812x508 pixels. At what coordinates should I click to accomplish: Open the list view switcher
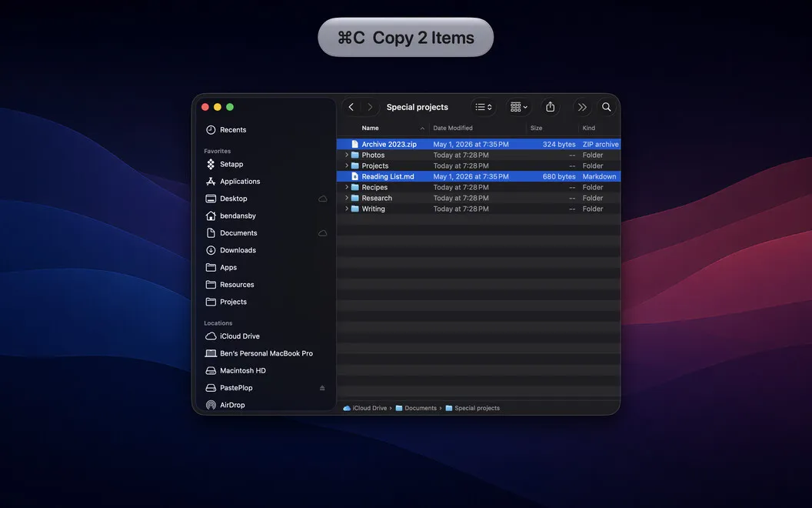[x=483, y=107]
